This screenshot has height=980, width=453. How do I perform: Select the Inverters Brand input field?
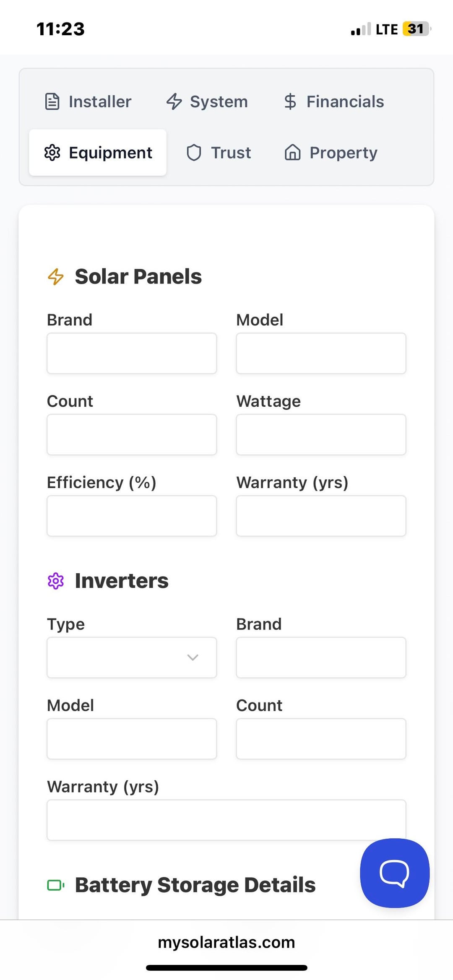click(x=321, y=658)
